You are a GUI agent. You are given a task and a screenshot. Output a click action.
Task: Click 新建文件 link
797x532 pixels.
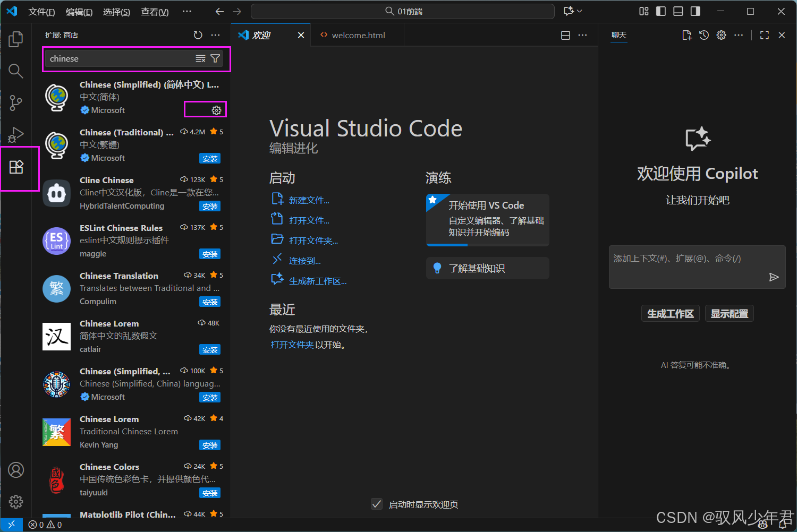pyautogui.click(x=309, y=200)
